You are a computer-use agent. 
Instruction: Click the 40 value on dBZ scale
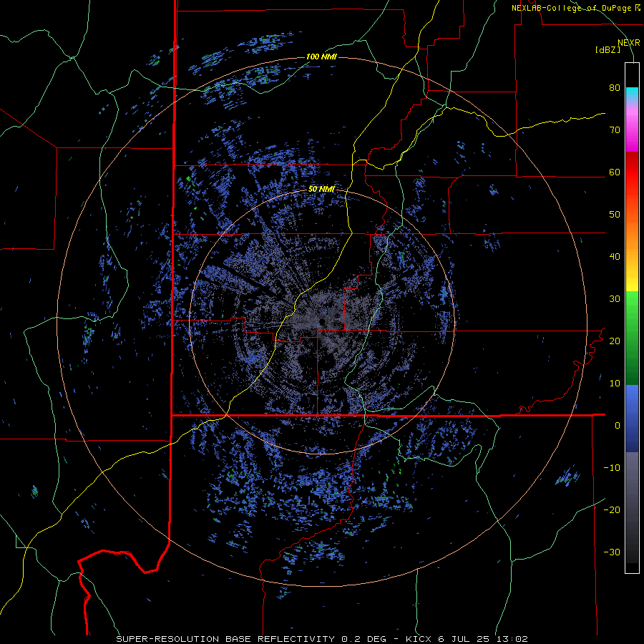tap(615, 257)
